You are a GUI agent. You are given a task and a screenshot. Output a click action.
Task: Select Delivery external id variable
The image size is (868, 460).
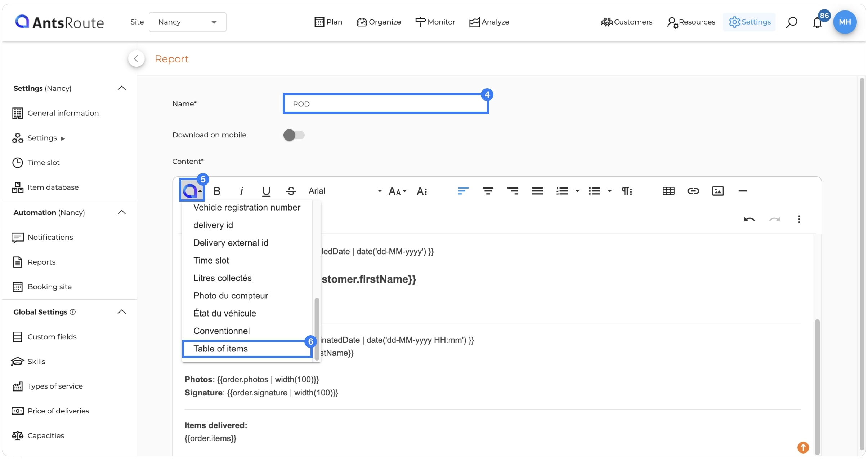(x=247, y=243)
